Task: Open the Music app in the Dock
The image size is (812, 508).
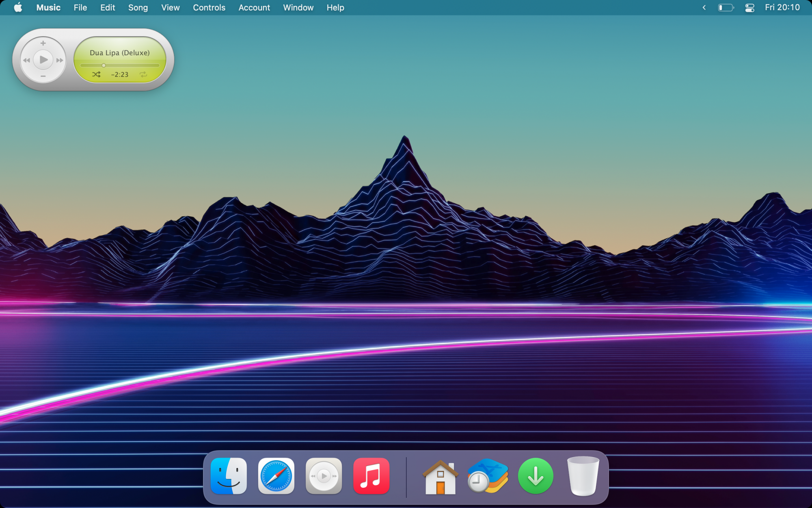Action: click(371, 476)
